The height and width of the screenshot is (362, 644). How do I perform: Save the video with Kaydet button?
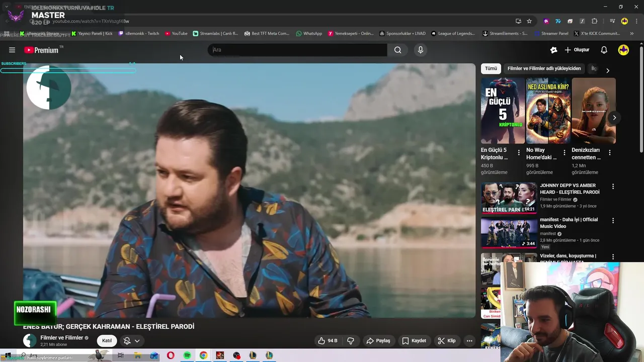coord(414,340)
